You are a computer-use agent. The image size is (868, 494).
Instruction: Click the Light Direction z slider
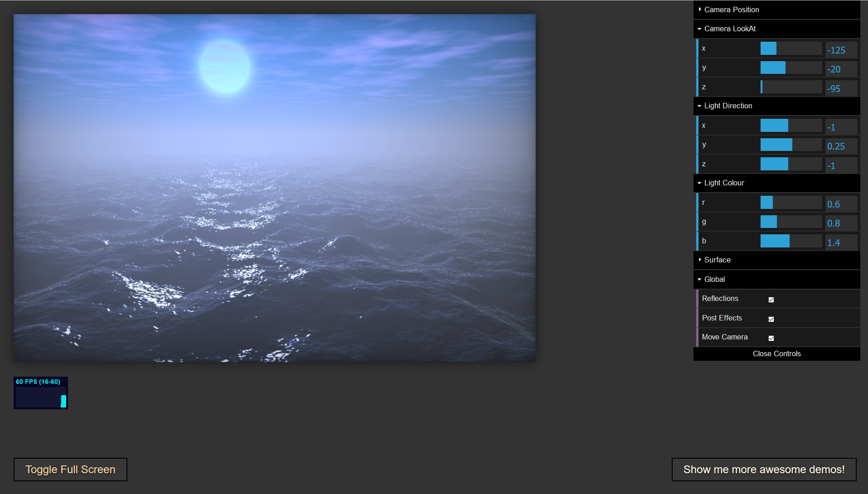pyautogui.click(x=791, y=164)
